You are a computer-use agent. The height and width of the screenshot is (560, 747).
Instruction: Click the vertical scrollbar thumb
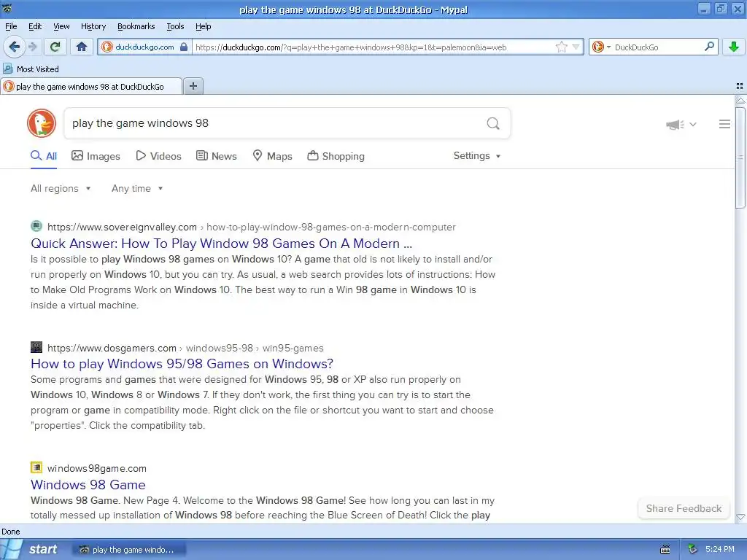pyautogui.click(x=740, y=157)
